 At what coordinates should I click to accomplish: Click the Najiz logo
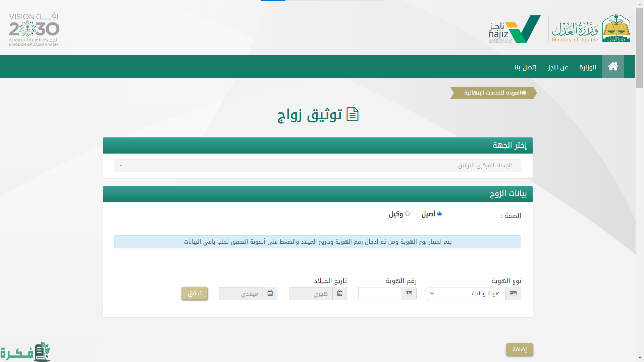[x=514, y=29]
